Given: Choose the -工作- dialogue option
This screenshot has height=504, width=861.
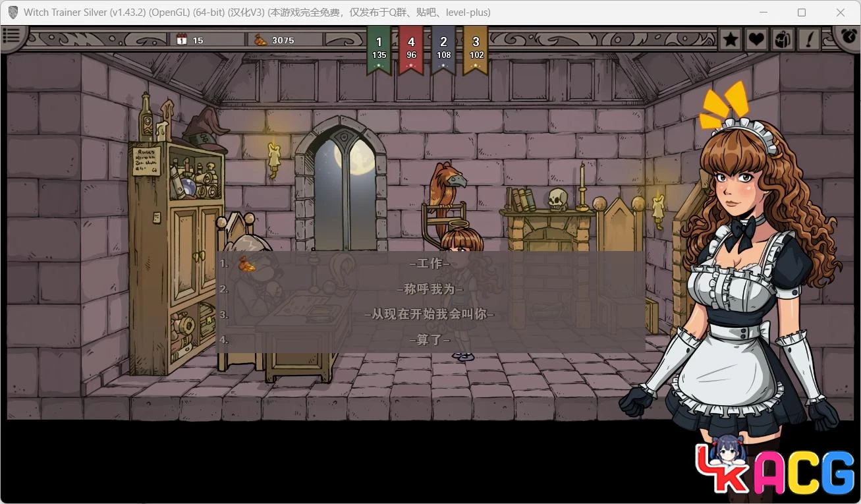Looking at the screenshot, I should [x=430, y=264].
